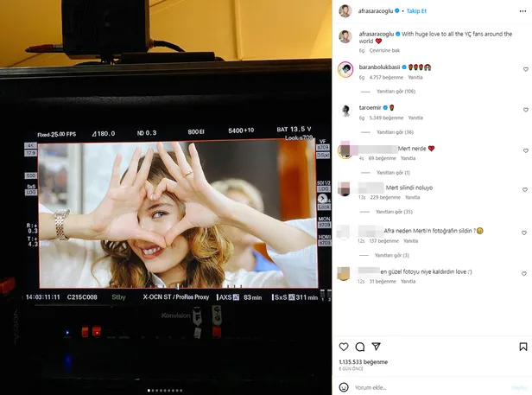Image resolution: width=532 pixels, height=395 pixels.
Task: Like the post with the heart icon
Action: 343,347
